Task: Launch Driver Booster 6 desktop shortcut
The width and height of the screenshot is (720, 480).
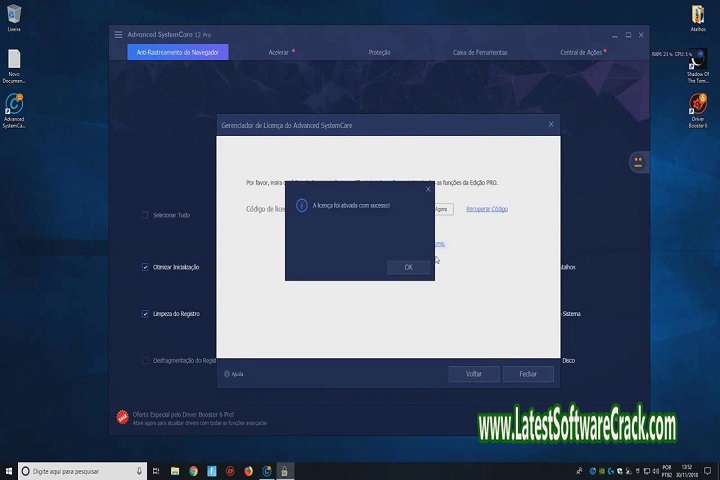Action: (x=698, y=111)
